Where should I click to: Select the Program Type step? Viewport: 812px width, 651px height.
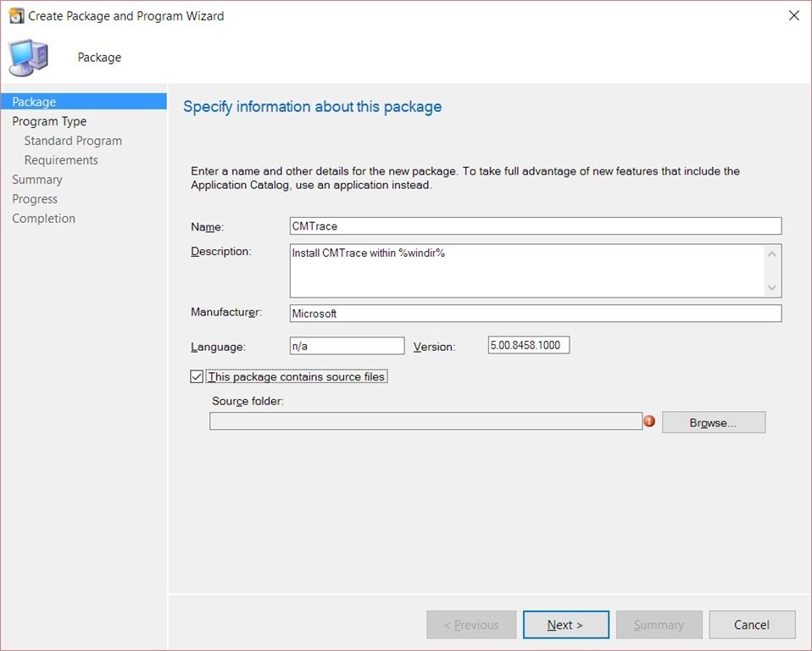pos(49,121)
